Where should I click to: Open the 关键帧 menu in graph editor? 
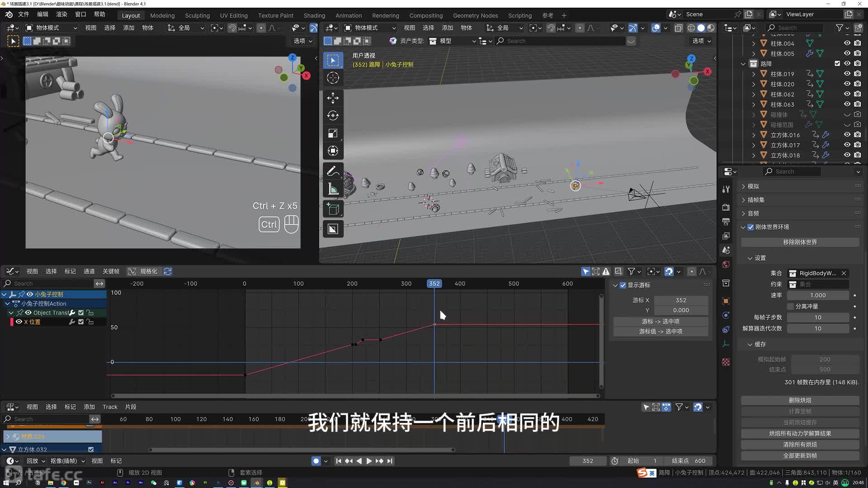point(111,271)
